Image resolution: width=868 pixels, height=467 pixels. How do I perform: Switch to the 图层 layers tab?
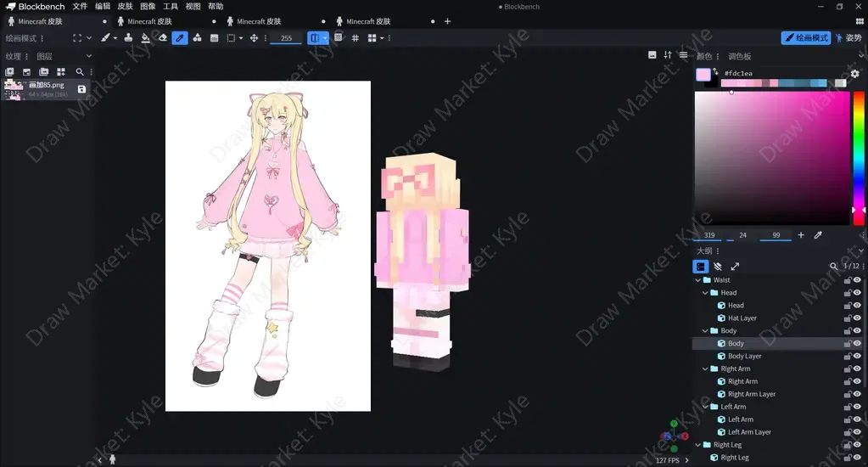point(44,56)
